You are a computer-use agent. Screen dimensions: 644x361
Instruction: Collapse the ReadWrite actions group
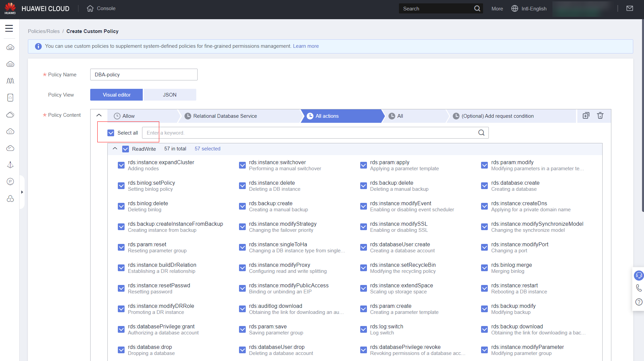(115, 149)
